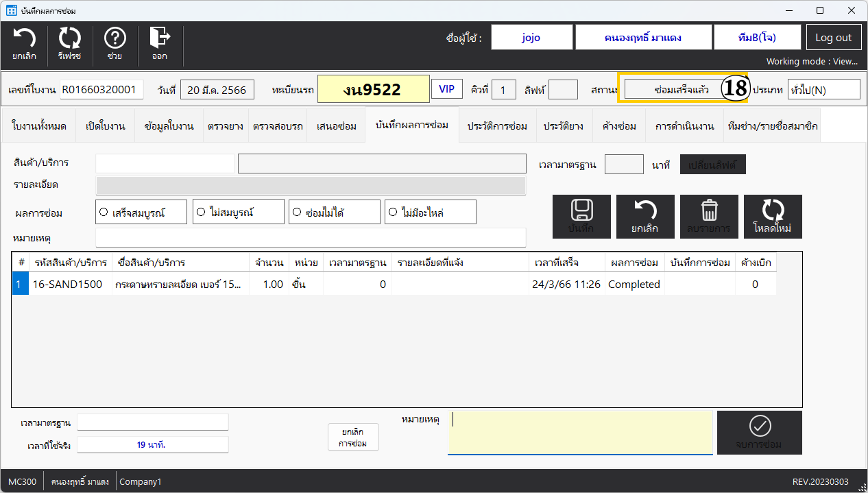This screenshot has height=493, width=868.
Task: Click the บันทึก save disk button
Action: (581, 217)
